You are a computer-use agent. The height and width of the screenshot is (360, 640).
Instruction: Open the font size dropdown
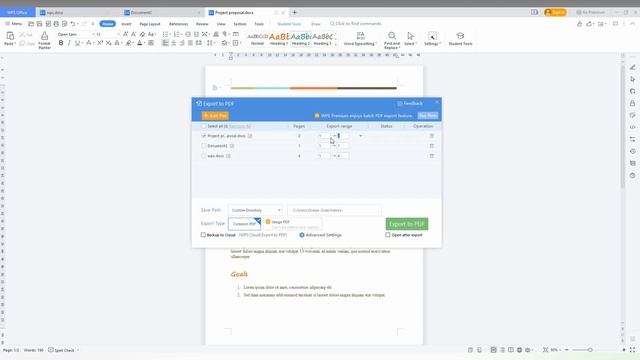[x=118, y=34]
